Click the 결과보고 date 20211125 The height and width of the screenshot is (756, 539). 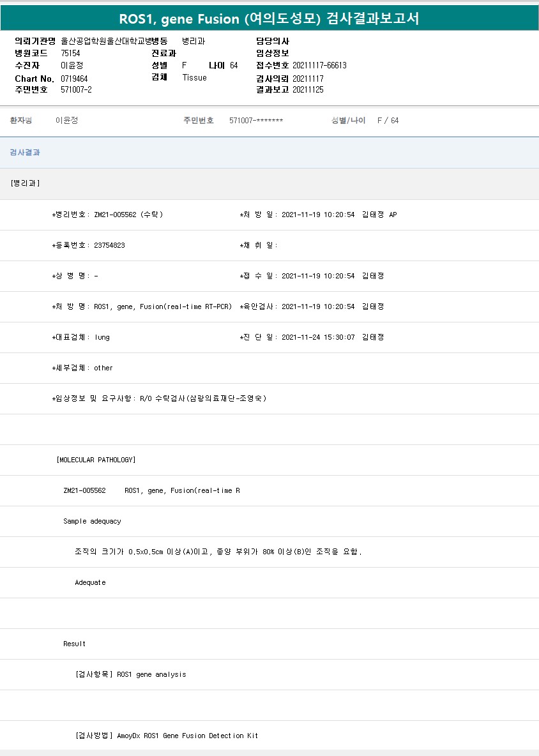[308, 89]
